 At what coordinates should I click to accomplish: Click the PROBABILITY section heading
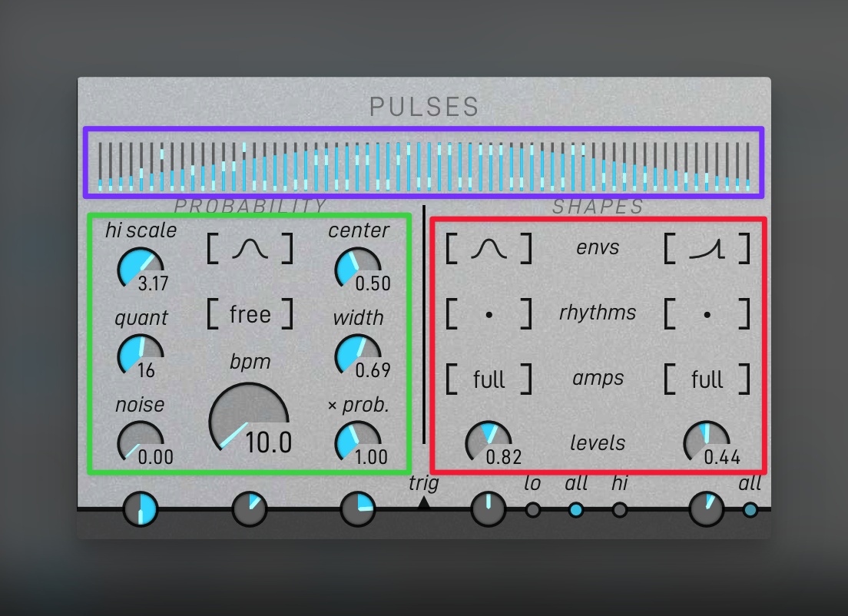click(250, 206)
